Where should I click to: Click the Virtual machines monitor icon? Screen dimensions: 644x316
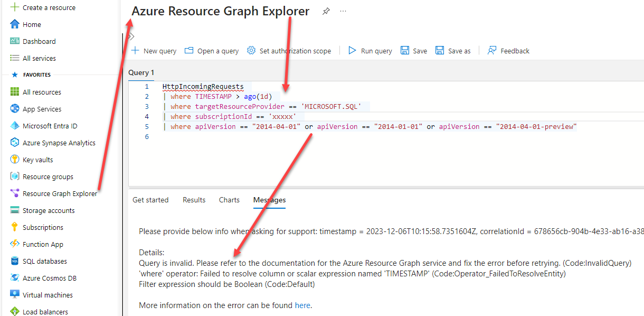[x=15, y=295]
